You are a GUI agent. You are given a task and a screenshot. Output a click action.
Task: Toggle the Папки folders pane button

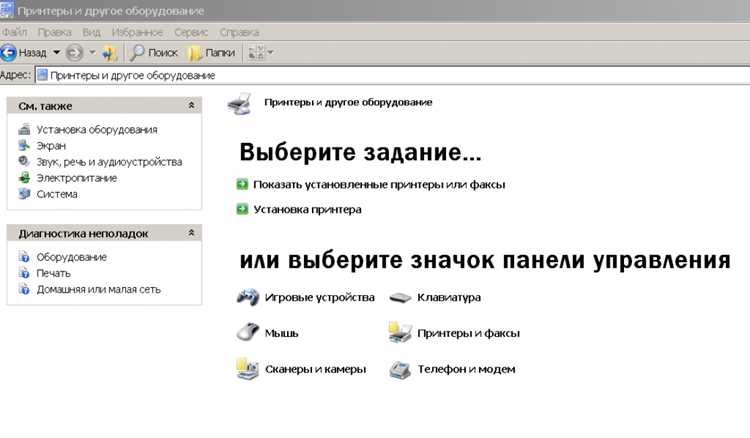tap(211, 53)
